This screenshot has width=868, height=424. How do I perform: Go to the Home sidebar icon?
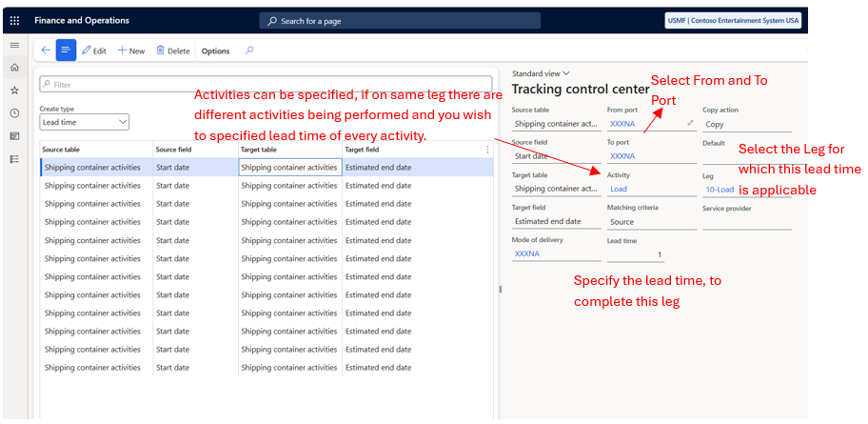pos(15,68)
